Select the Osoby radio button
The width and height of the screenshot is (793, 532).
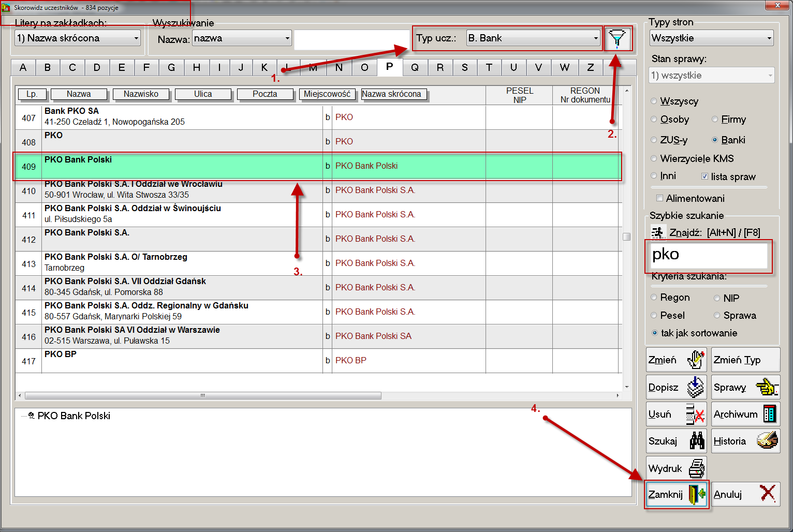tap(654, 120)
